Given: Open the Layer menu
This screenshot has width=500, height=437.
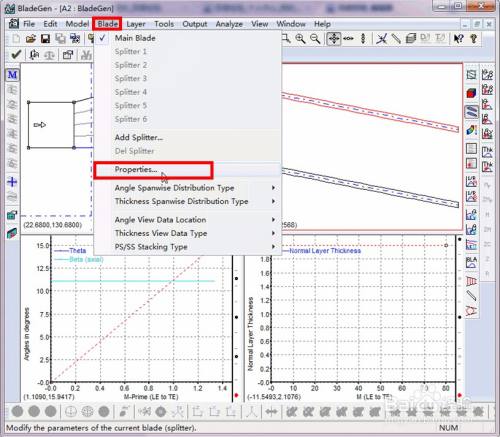Looking at the screenshot, I should 136,24.
